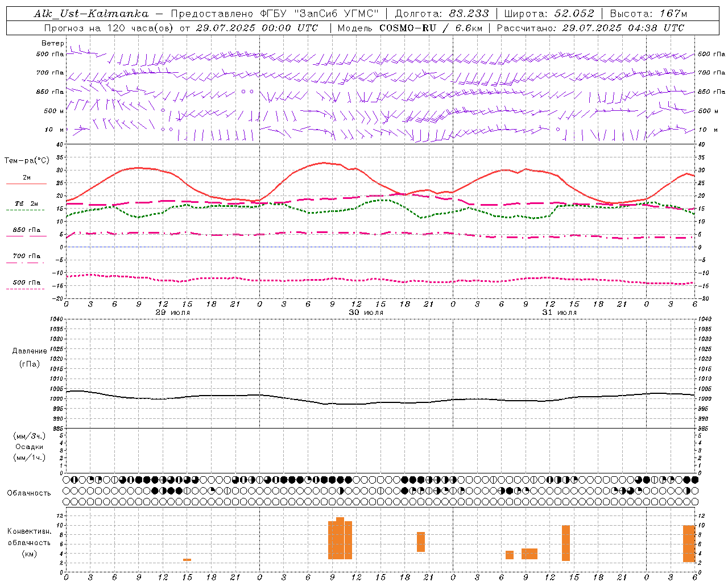Click the 1040 value on the left pressure axis
Image resolution: width=728 pixels, height=582 pixels.
56,319
